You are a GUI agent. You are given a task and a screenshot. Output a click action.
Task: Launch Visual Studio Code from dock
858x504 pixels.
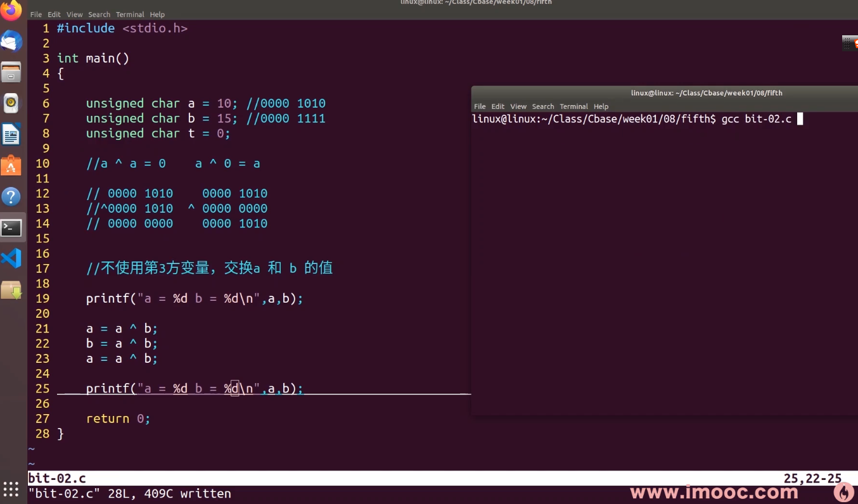coord(11,258)
